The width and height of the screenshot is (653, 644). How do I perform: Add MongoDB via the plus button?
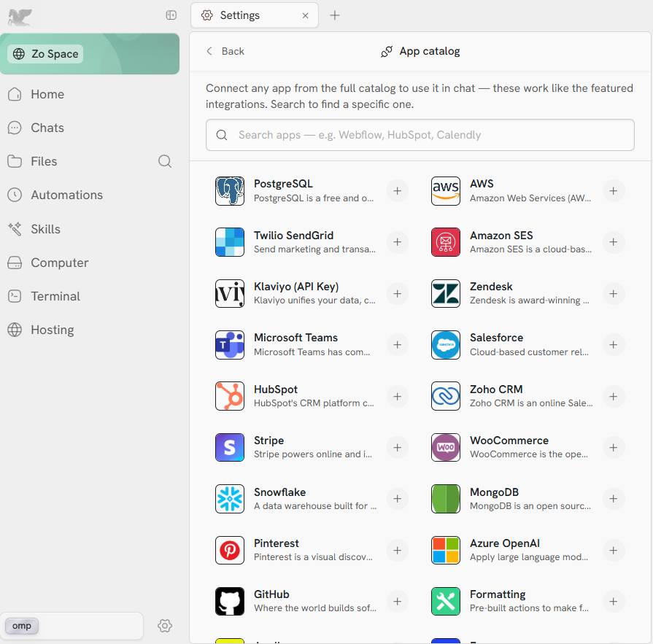[x=614, y=499]
